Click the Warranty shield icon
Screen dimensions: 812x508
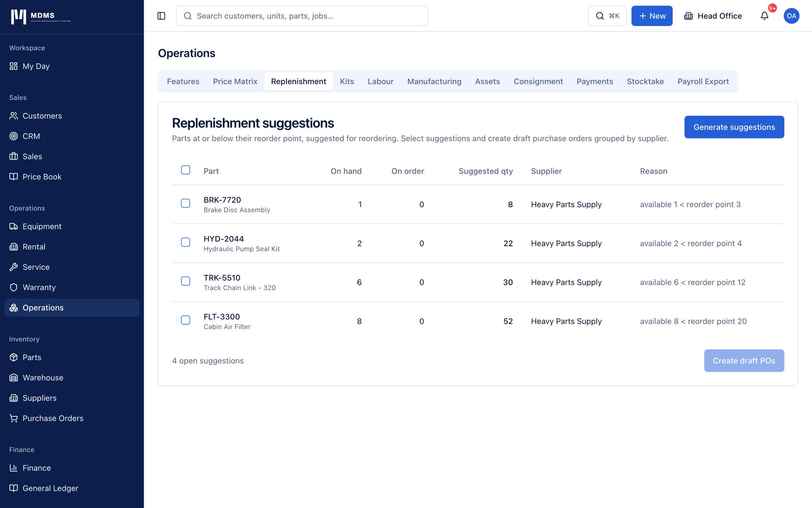[x=14, y=287]
